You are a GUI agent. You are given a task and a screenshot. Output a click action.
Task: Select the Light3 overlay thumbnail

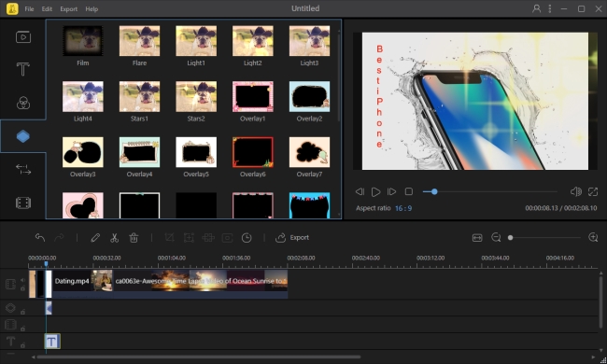(x=309, y=41)
